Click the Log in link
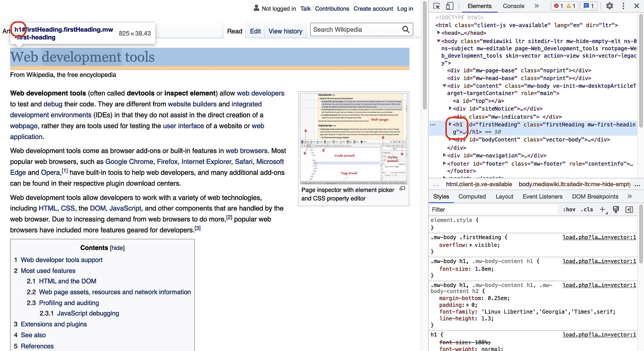 (x=405, y=9)
